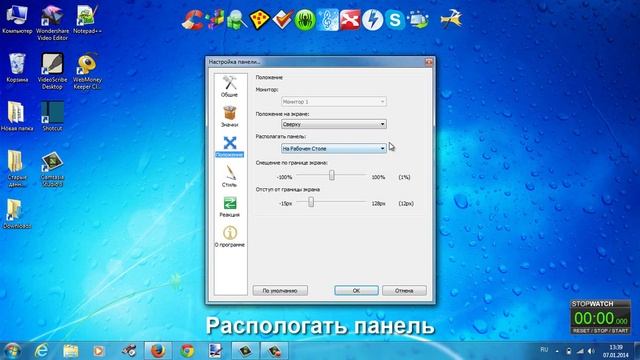Select the Положение settings section
Screen dimensions: 640x360
[x=229, y=147]
